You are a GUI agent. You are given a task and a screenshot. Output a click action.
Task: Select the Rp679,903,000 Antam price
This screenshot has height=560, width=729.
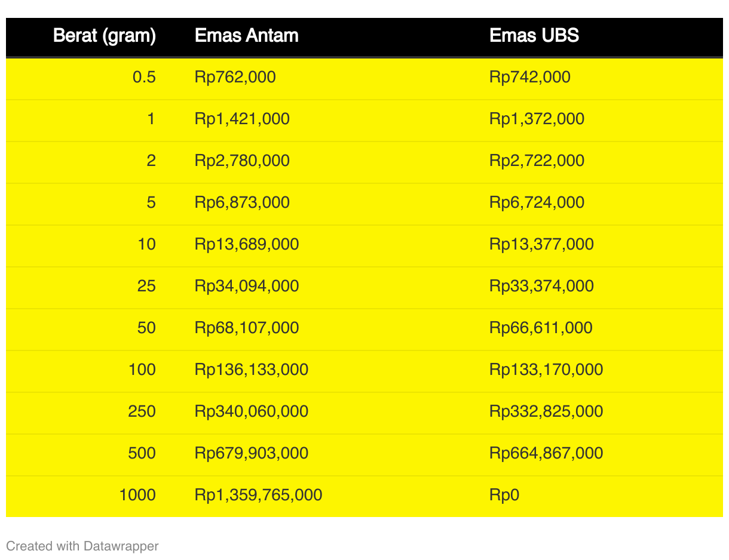(x=252, y=453)
